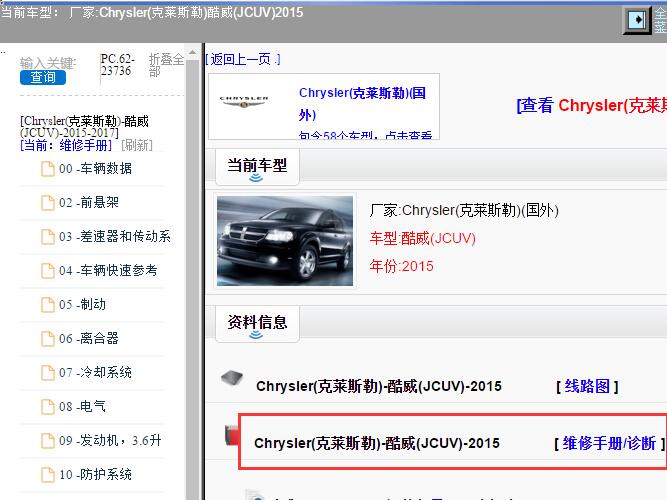
Task: Open 10 -防护系统 tree item
Action: coord(95,474)
